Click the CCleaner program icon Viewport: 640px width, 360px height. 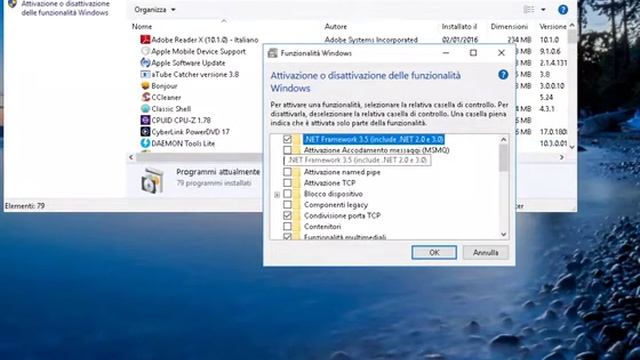click(145, 97)
